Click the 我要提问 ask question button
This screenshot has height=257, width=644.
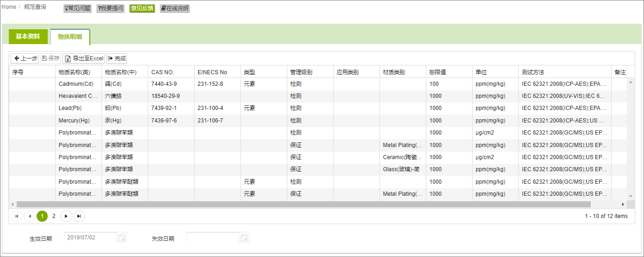coord(110,8)
